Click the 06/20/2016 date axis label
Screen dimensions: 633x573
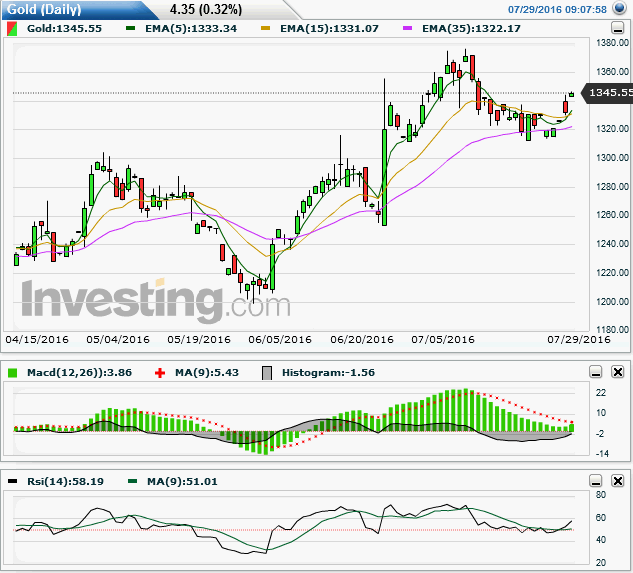click(362, 340)
